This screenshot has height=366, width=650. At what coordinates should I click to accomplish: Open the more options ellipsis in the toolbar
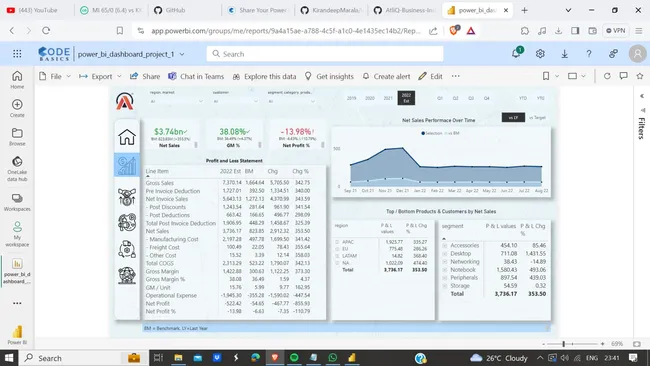click(456, 76)
